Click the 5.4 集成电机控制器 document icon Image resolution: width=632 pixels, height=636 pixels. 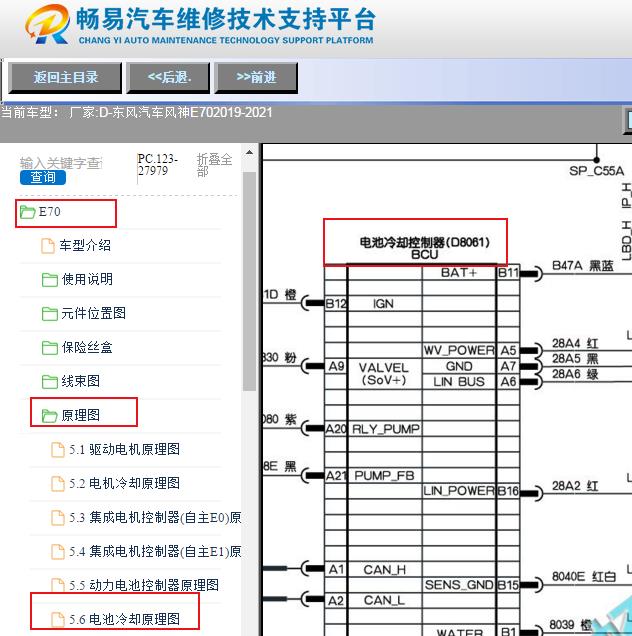point(58,552)
